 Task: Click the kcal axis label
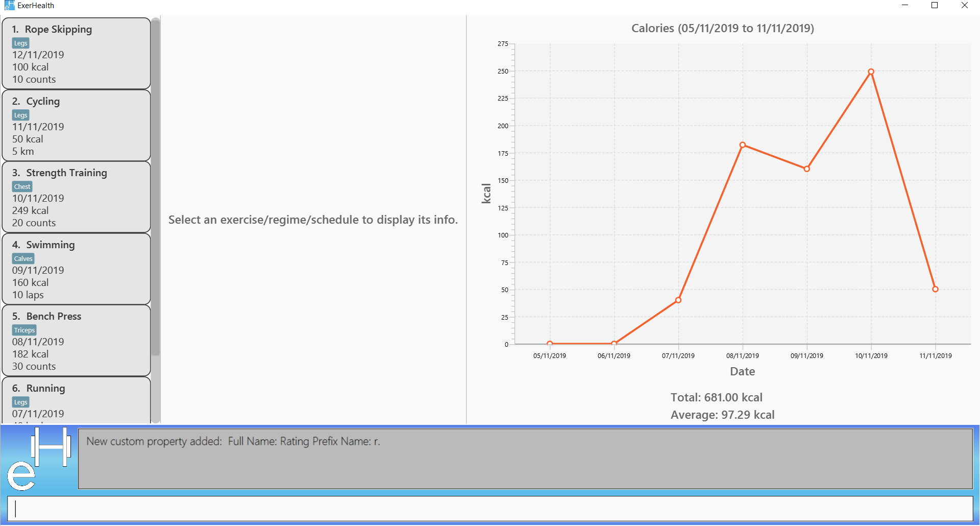[x=486, y=194]
